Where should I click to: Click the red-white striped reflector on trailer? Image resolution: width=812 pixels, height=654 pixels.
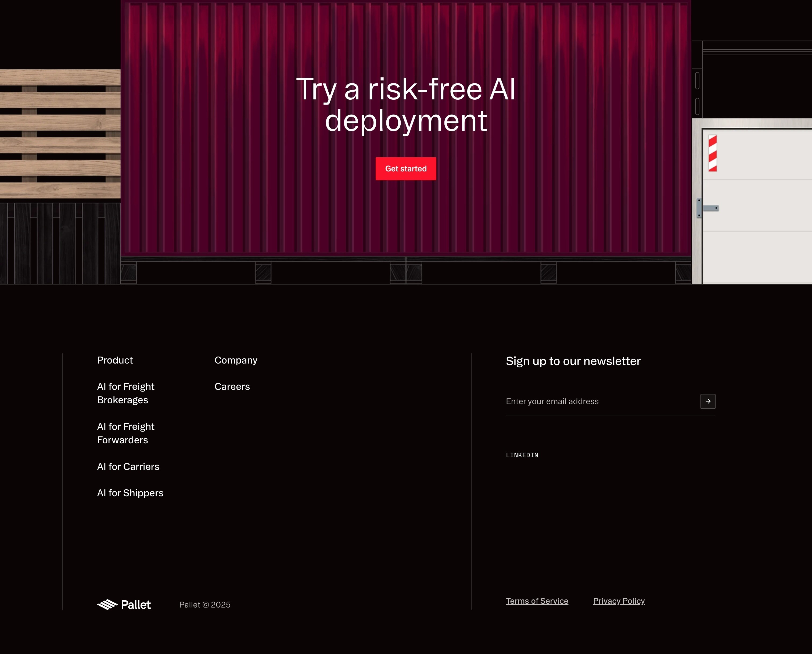712,153
